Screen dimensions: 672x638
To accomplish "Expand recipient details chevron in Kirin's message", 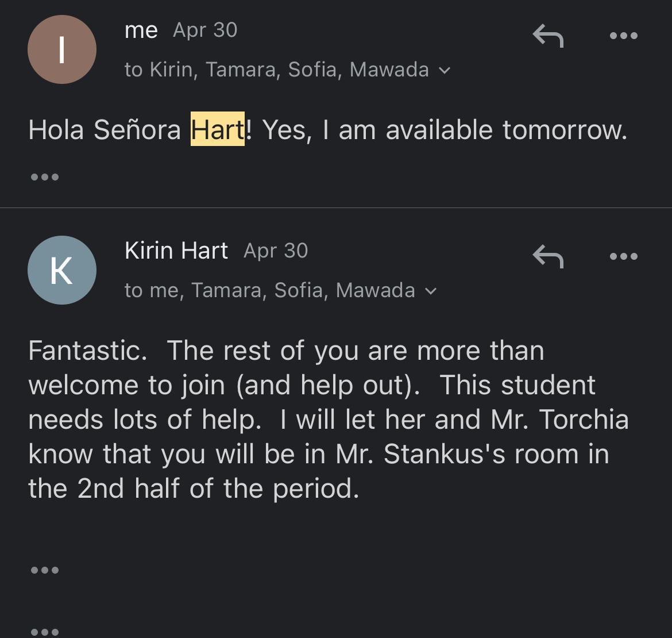I will 430,291.
